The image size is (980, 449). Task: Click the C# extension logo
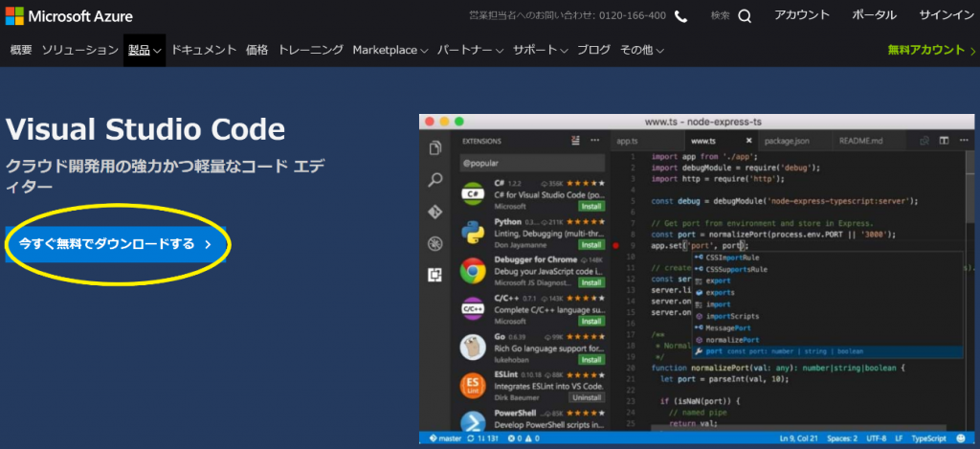[x=473, y=194]
